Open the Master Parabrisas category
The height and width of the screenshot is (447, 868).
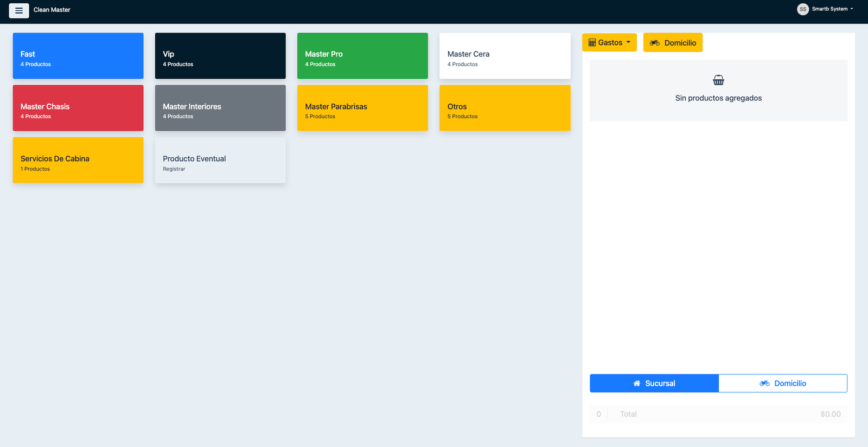pos(362,108)
